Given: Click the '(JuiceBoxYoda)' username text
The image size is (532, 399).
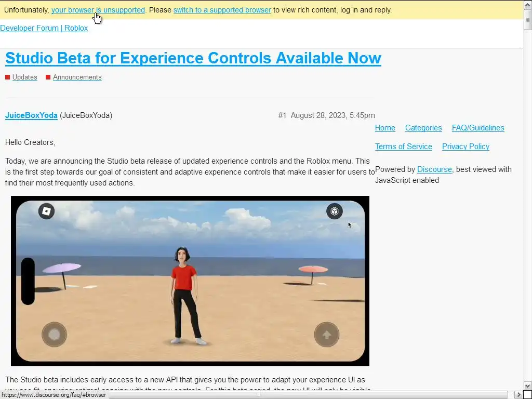Looking at the screenshot, I should point(86,115).
